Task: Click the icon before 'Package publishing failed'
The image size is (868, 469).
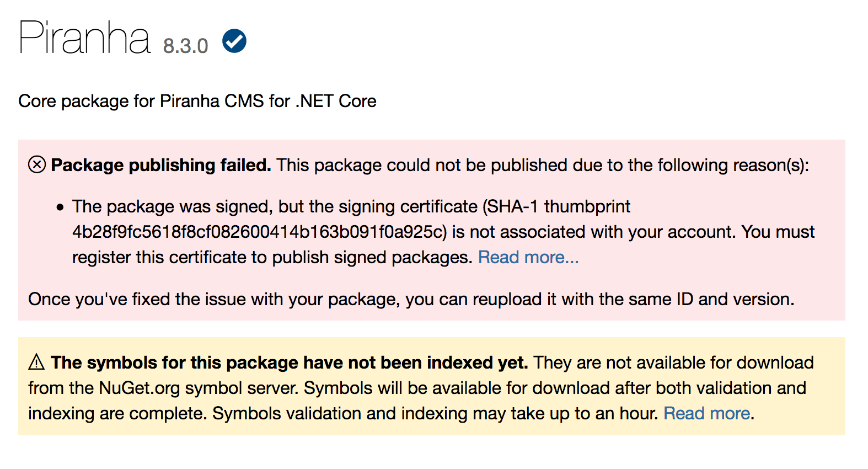Action: click(36, 164)
